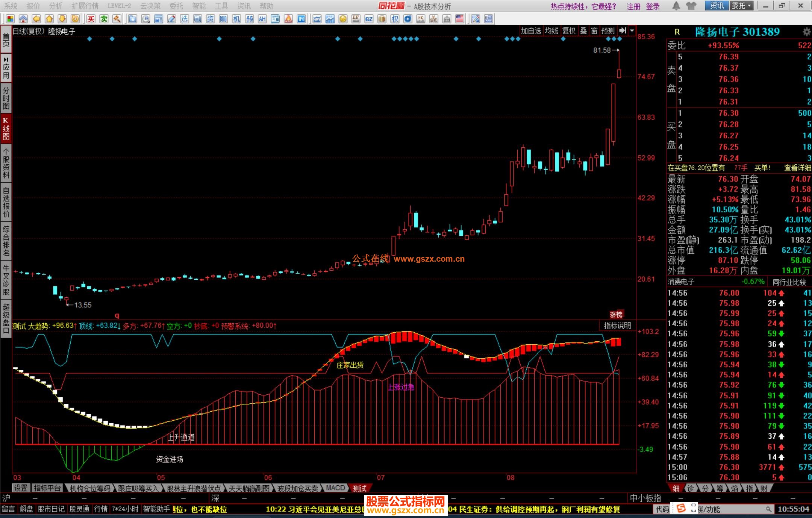Click the yellow back arrow icon

pyautogui.click(x=36, y=19)
